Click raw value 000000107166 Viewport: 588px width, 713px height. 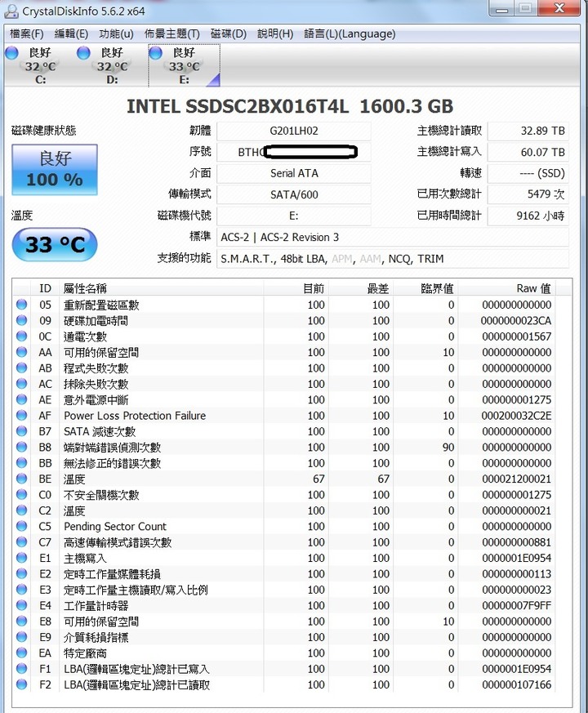[x=516, y=684]
